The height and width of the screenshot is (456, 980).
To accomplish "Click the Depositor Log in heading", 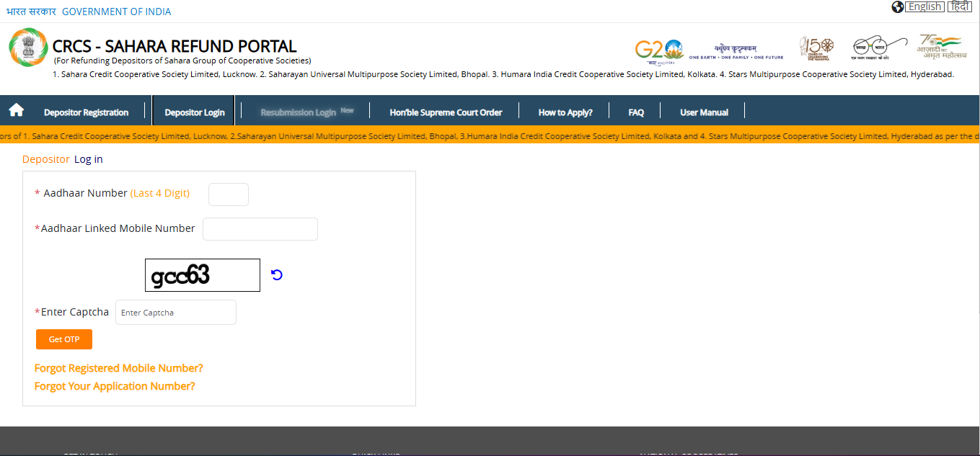I will (x=63, y=159).
